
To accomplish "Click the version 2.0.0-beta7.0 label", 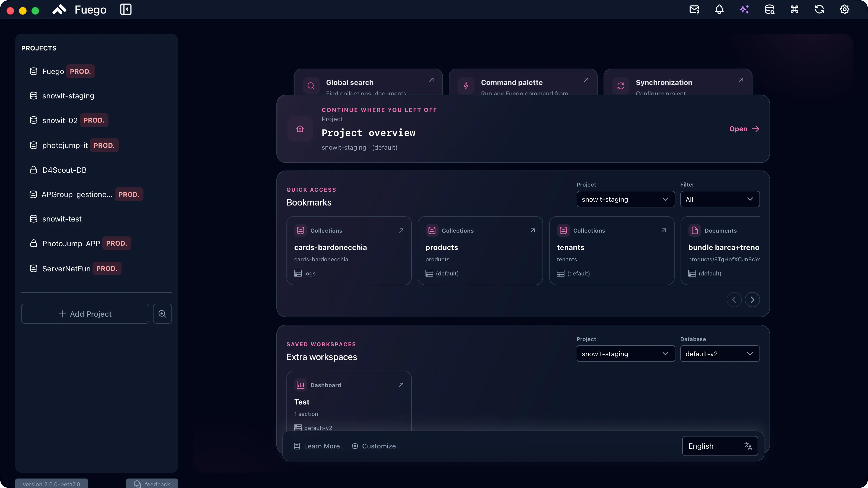I will tap(52, 484).
